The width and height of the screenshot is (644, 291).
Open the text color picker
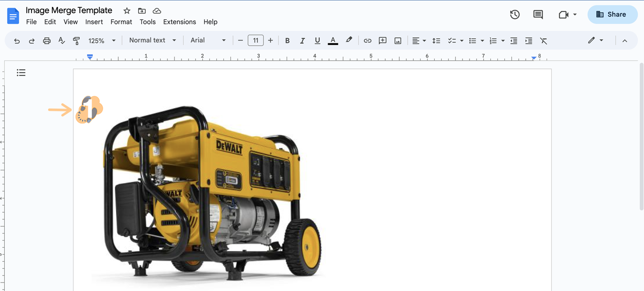click(333, 41)
